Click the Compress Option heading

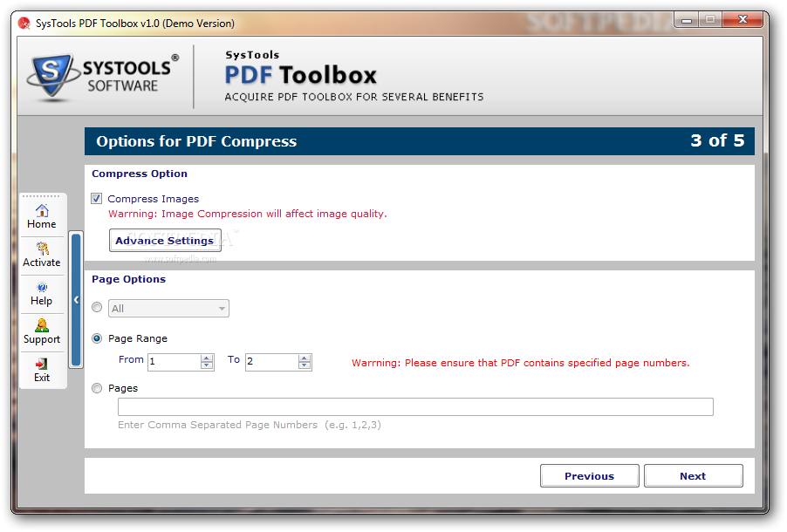pos(140,174)
